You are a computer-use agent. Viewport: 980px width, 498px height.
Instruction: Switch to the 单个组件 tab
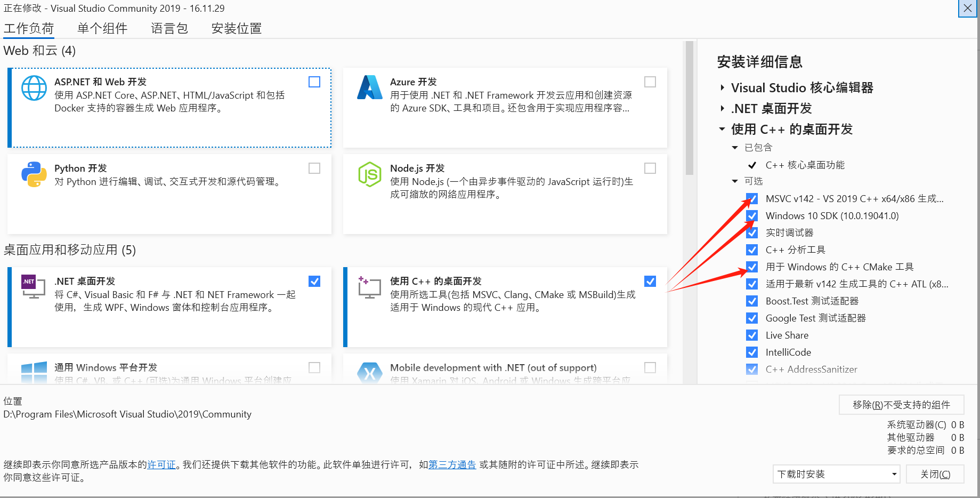coord(102,28)
